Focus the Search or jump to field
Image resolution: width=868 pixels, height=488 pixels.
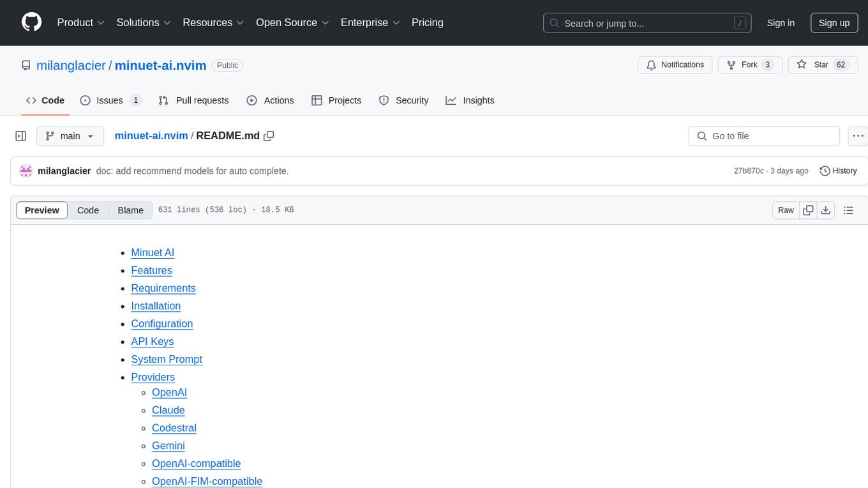(647, 23)
